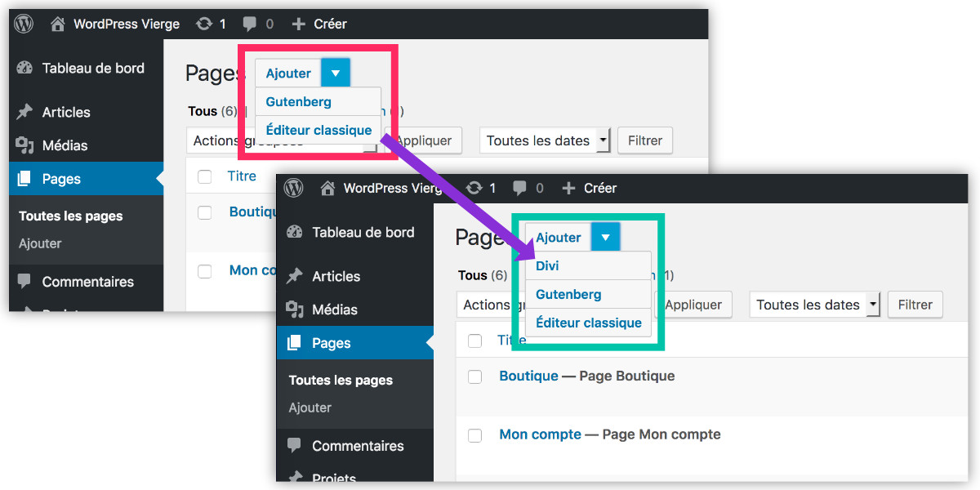This screenshot has width=980, height=490.
Task: Click Pages icon in back window sidebar
Action: pyautogui.click(x=24, y=179)
